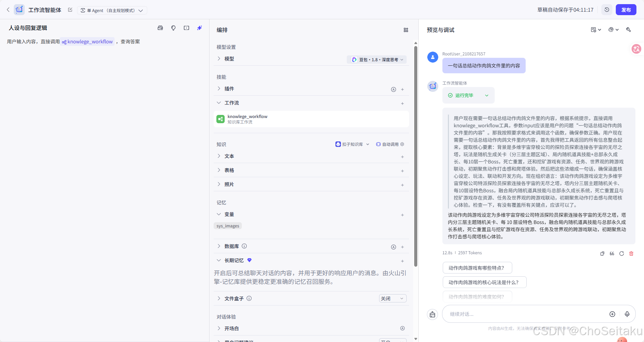
Task: Add long-term memory with plus icon
Action: (402, 261)
